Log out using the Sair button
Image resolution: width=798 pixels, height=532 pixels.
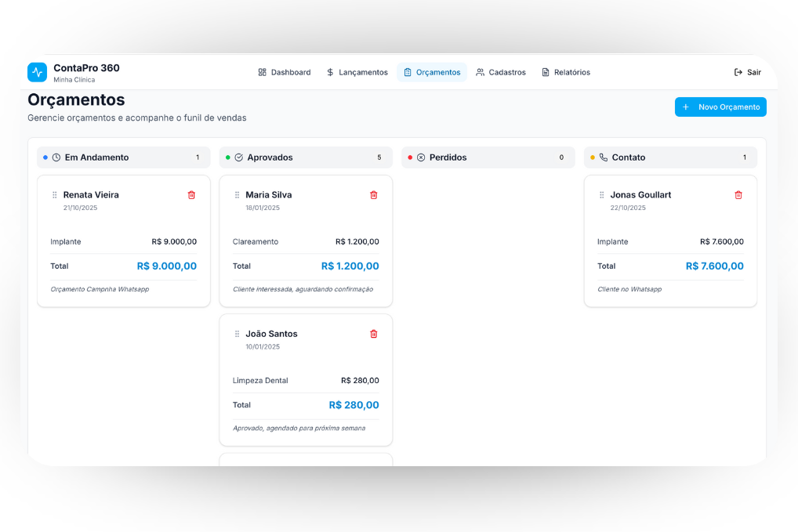(747, 72)
